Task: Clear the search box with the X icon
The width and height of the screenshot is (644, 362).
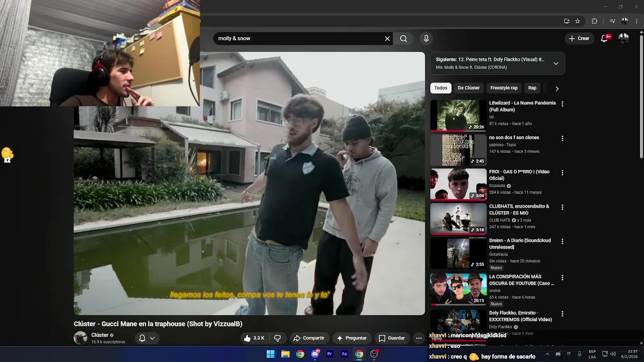Action: point(387,39)
